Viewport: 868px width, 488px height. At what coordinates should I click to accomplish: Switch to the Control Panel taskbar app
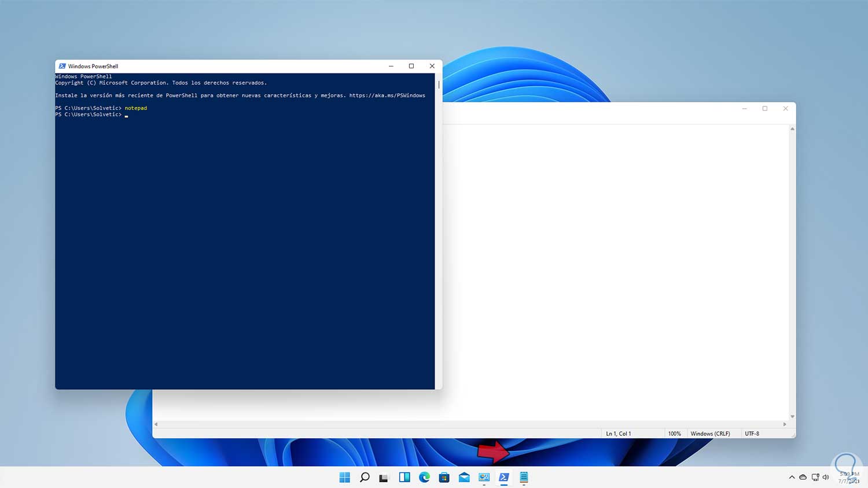[484, 477]
